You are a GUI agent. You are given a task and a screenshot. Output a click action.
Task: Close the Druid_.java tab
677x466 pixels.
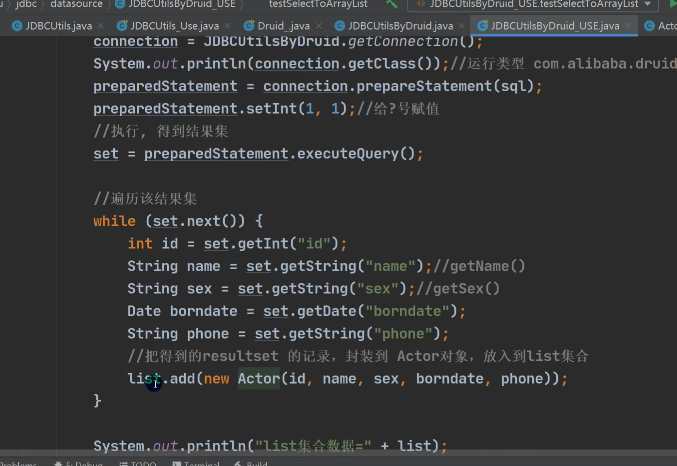(x=319, y=26)
